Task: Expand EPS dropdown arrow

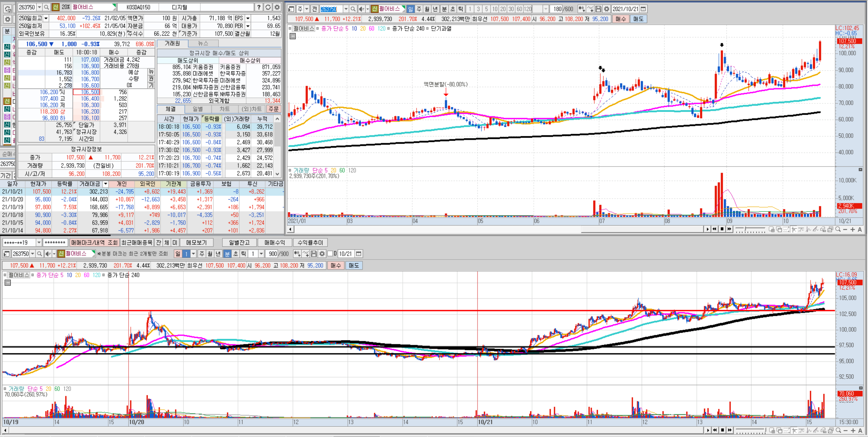Action: (x=248, y=18)
